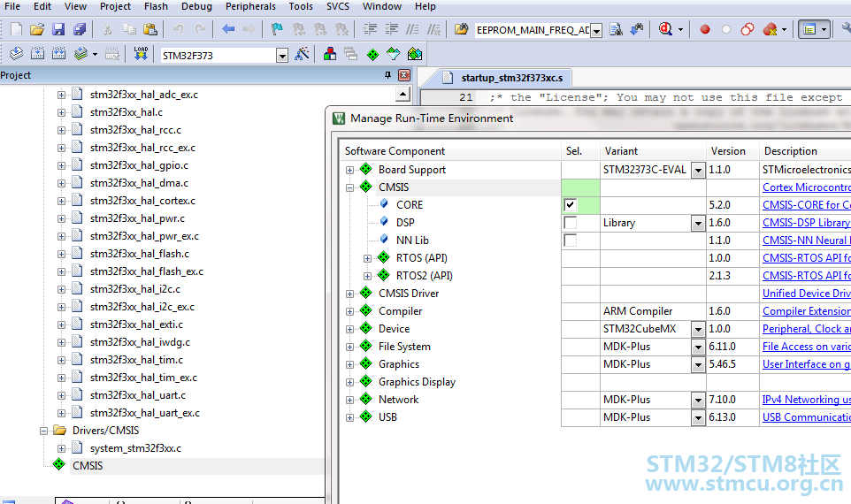Open Options for Target magic wand icon
The height and width of the screenshot is (504, 851).
302,54
